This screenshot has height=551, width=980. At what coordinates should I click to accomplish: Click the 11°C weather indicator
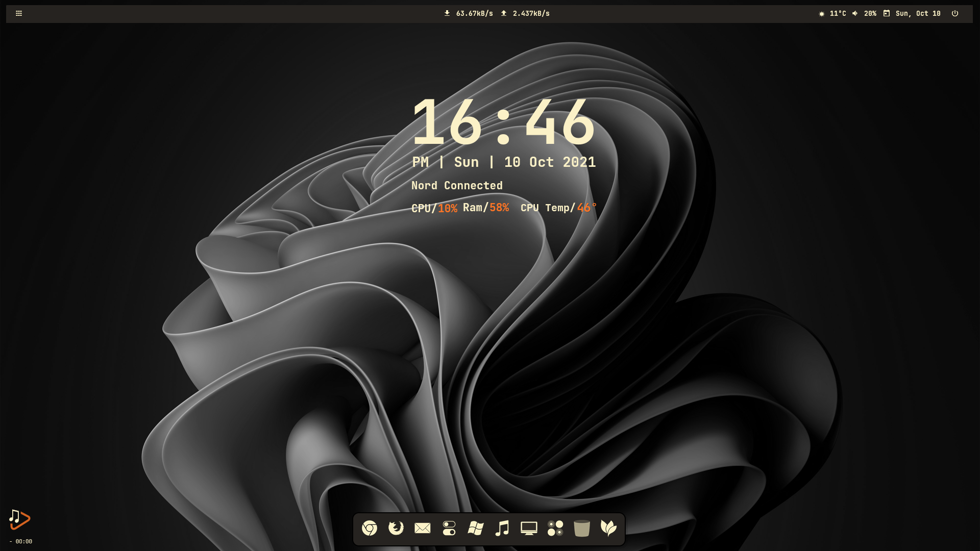click(838, 14)
